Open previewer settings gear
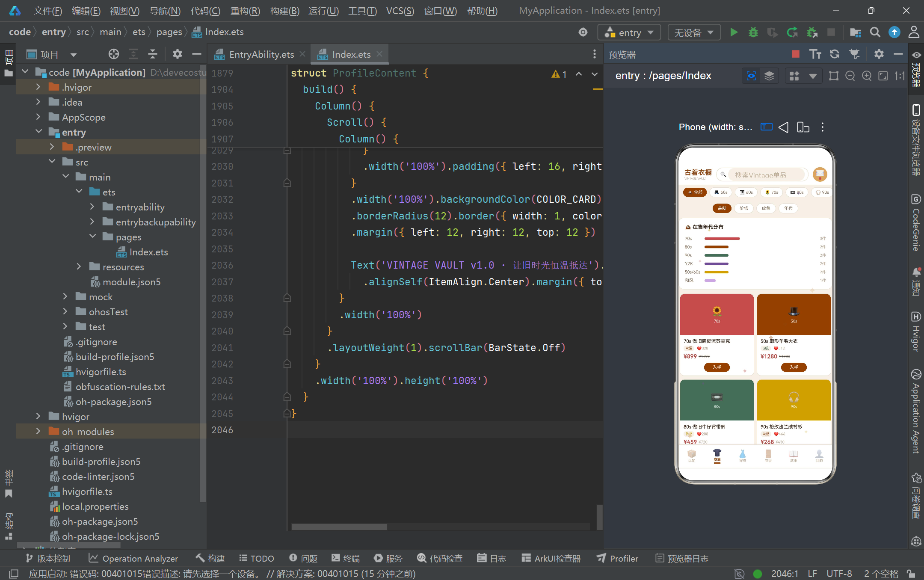924x580 pixels. 879,54
